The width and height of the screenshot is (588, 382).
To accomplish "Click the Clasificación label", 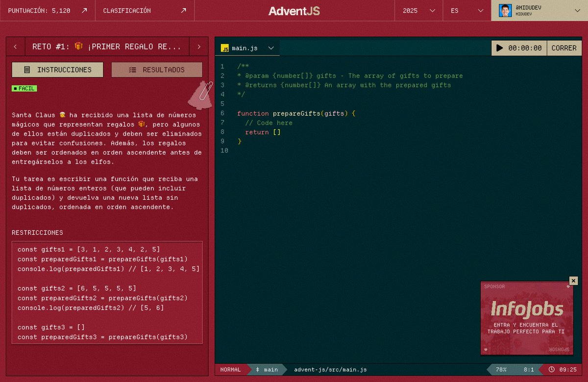I will 127,10.
